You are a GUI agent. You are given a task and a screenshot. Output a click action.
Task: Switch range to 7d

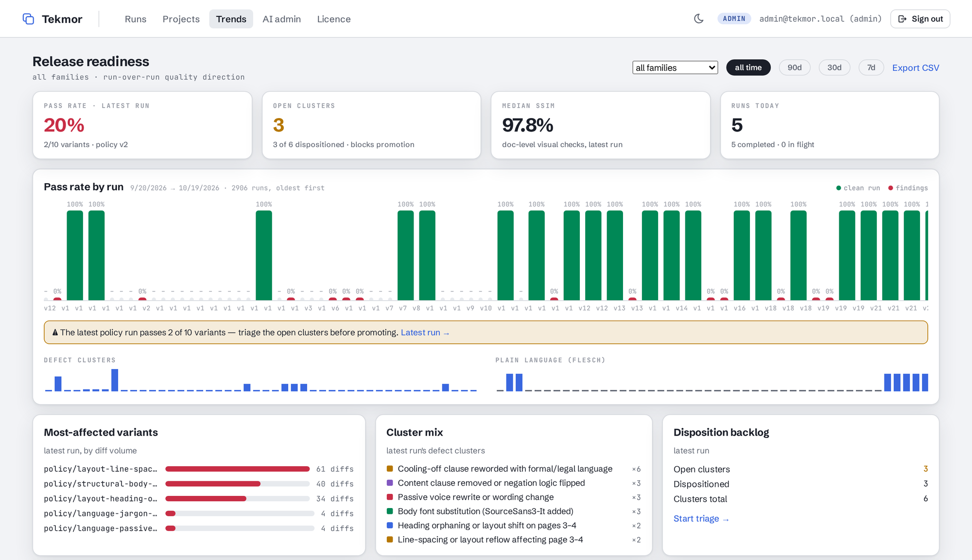point(871,68)
